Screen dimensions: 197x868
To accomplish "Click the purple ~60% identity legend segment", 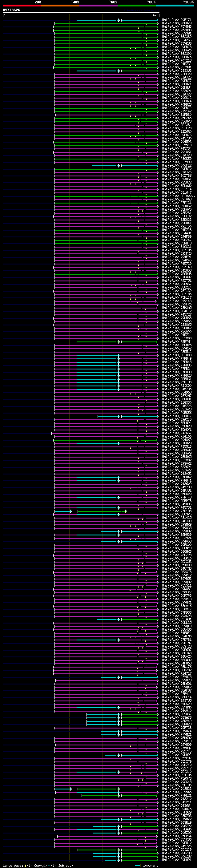I will [x=99, y=6].
